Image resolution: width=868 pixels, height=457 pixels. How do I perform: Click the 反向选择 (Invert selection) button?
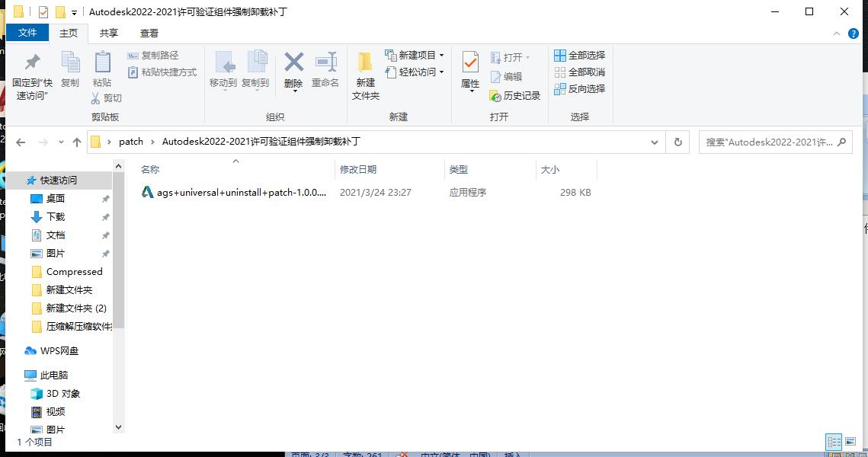point(581,89)
